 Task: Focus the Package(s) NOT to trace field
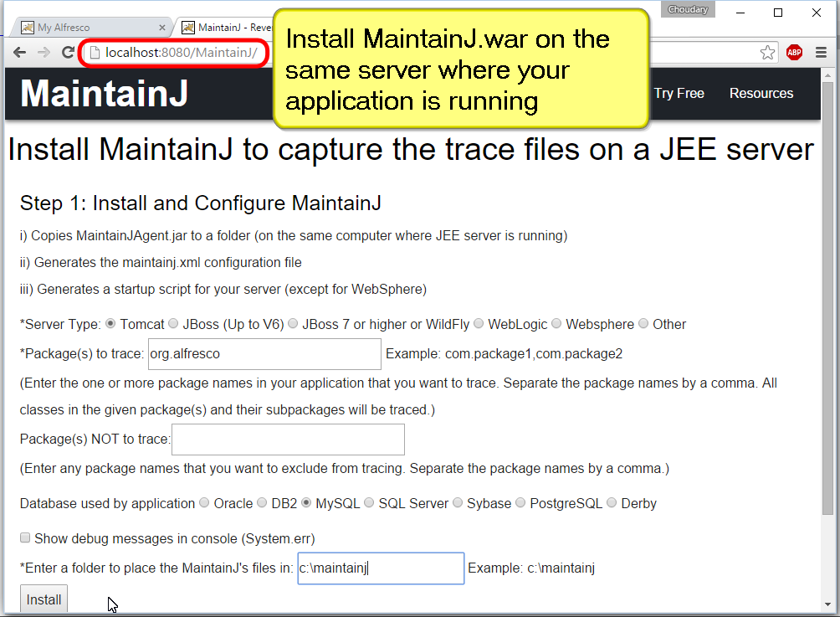pyautogui.click(x=288, y=440)
